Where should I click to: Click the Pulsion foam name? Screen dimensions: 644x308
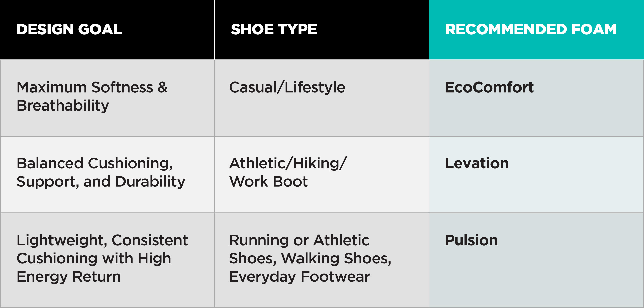coord(471,240)
